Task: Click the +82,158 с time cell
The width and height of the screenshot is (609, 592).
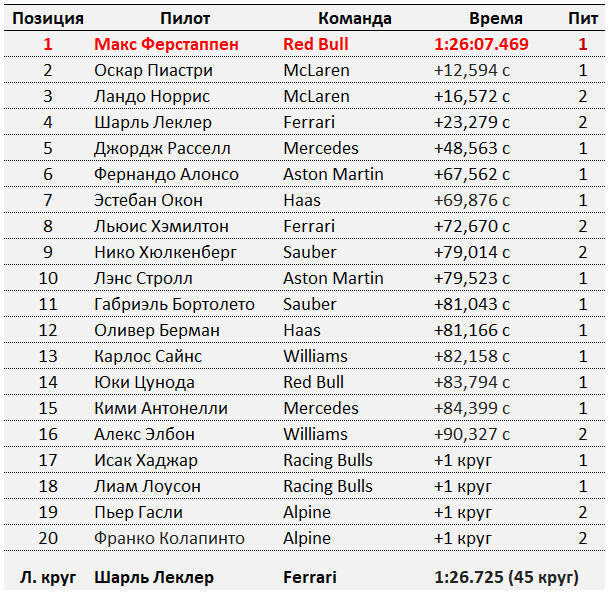Action: tap(472, 356)
